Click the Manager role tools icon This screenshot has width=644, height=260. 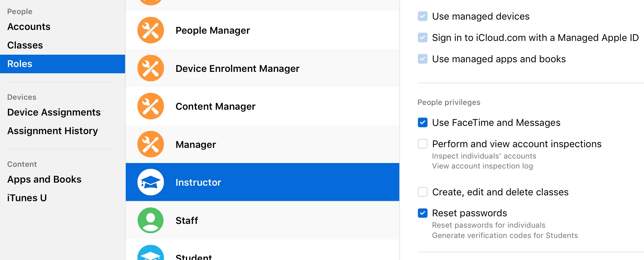(151, 144)
